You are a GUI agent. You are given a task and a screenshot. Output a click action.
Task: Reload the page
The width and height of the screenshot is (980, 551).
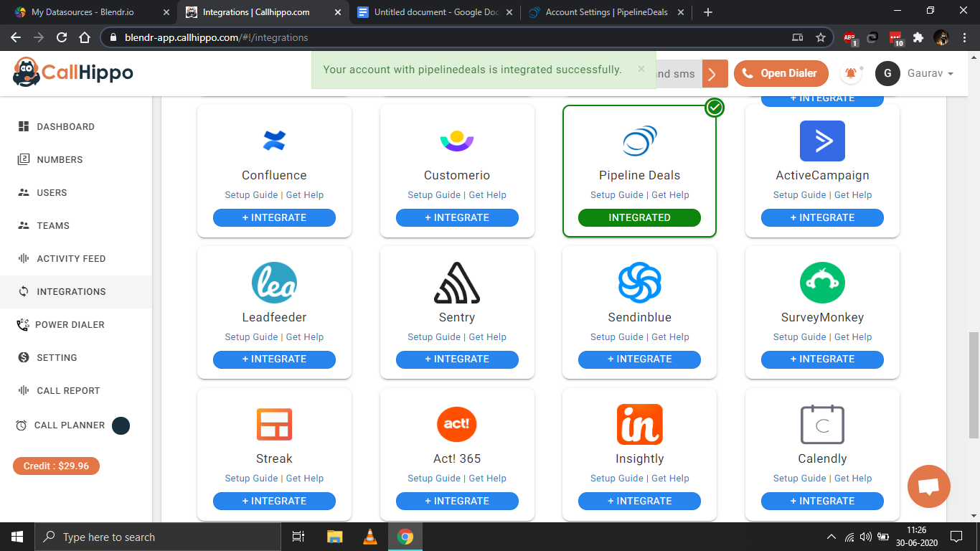(x=62, y=37)
